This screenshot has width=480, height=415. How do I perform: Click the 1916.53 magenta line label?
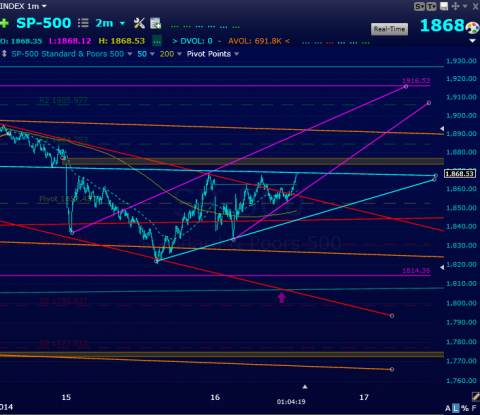tap(416, 81)
